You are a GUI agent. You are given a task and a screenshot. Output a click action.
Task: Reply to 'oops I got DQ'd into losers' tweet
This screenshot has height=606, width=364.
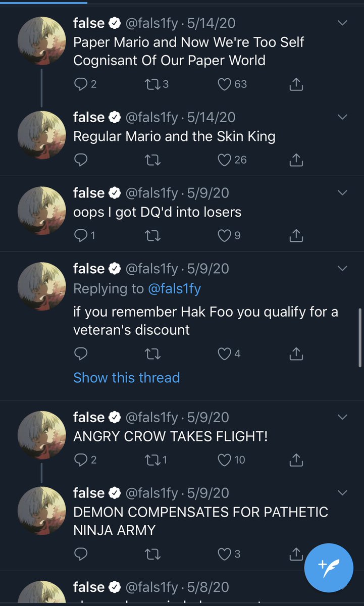[81, 235]
